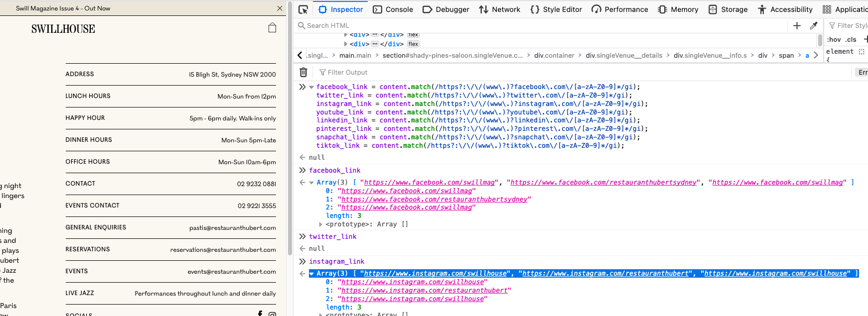Toggle the flex badge on the lower div row
Screen dimensions: 868x316
point(413,44)
